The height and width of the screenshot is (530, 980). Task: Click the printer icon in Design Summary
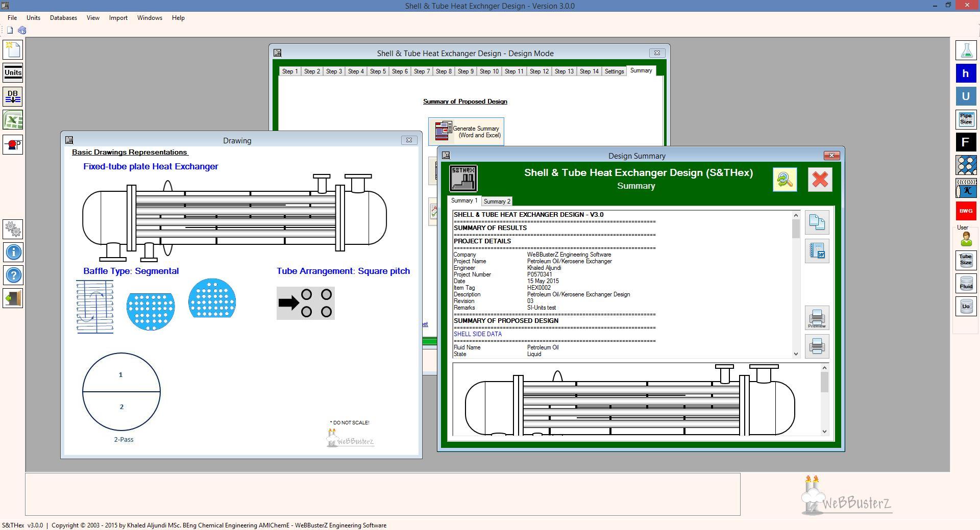[817, 347]
